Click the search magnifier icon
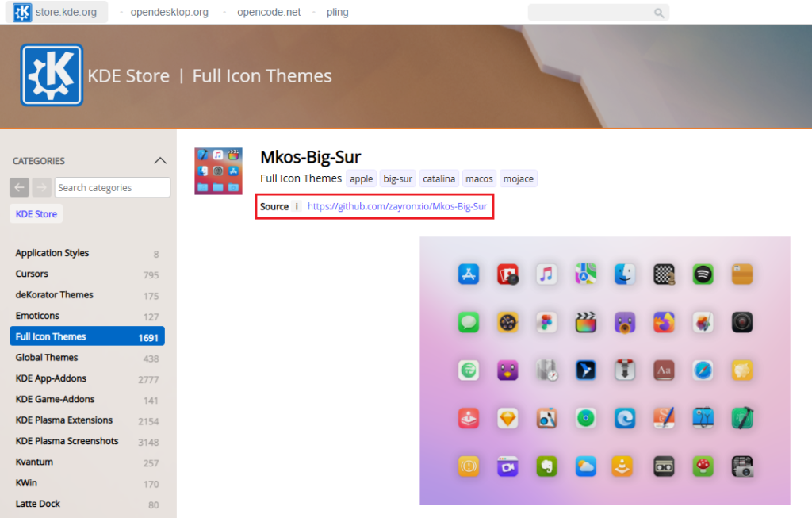This screenshot has width=812, height=518. (x=659, y=13)
